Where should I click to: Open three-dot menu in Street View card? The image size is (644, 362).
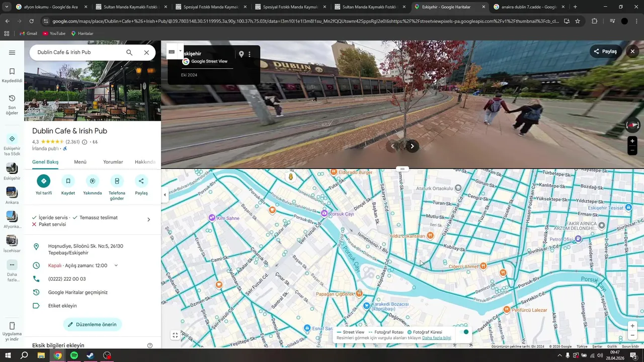pos(250,54)
